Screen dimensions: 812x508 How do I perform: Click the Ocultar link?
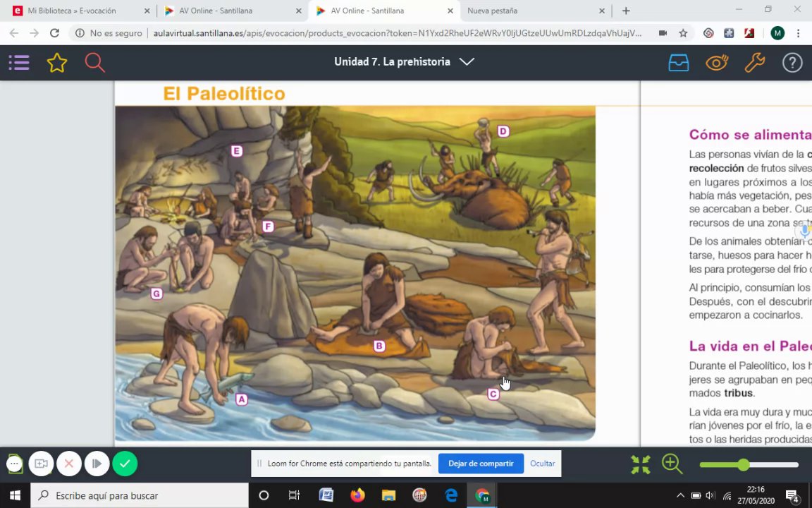[542, 464]
